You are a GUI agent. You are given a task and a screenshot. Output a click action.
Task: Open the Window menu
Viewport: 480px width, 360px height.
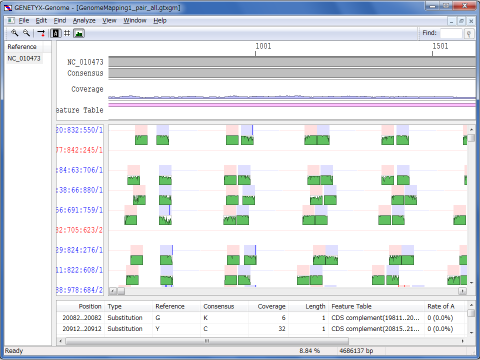[135, 21]
